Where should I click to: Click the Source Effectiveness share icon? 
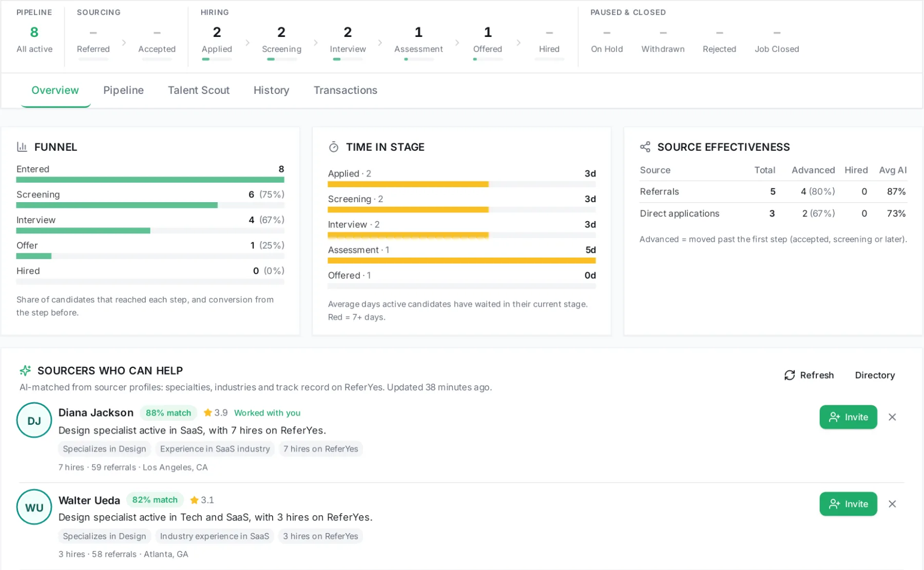[x=645, y=147]
